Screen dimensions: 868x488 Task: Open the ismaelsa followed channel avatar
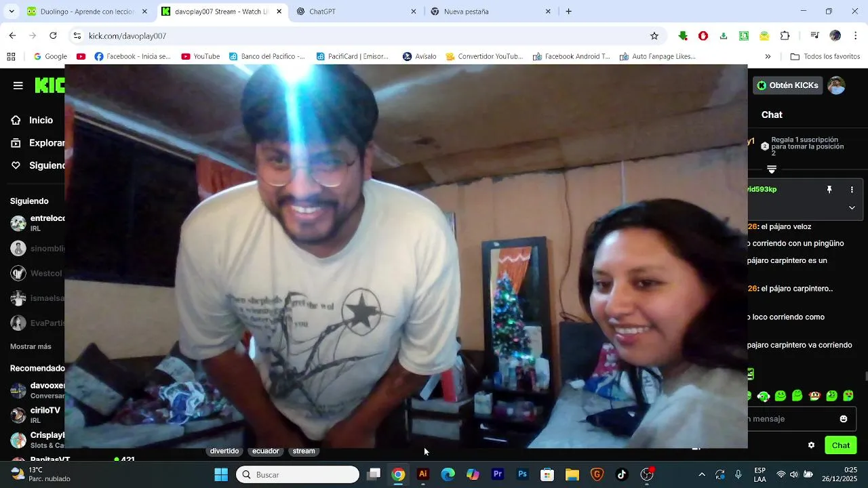tap(18, 298)
